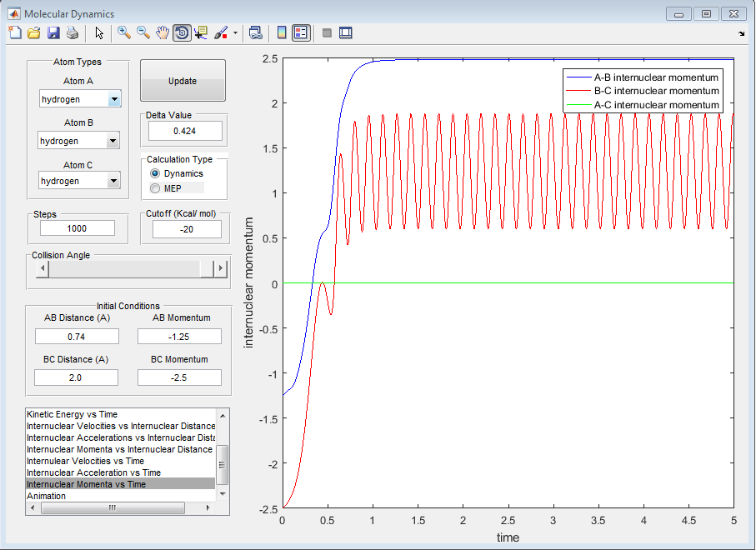Click the Delta Value input field
756x550 pixels.
pos(185,131)
